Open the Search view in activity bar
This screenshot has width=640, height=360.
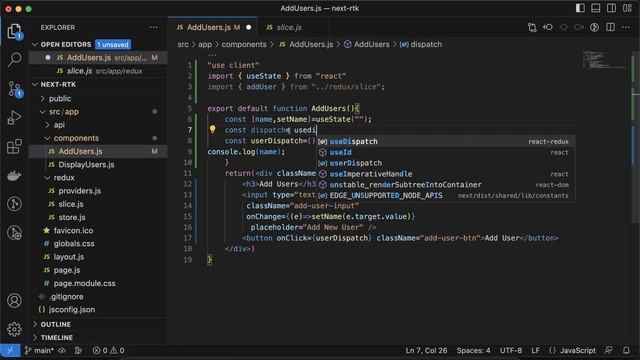click(x=14, y=60)
